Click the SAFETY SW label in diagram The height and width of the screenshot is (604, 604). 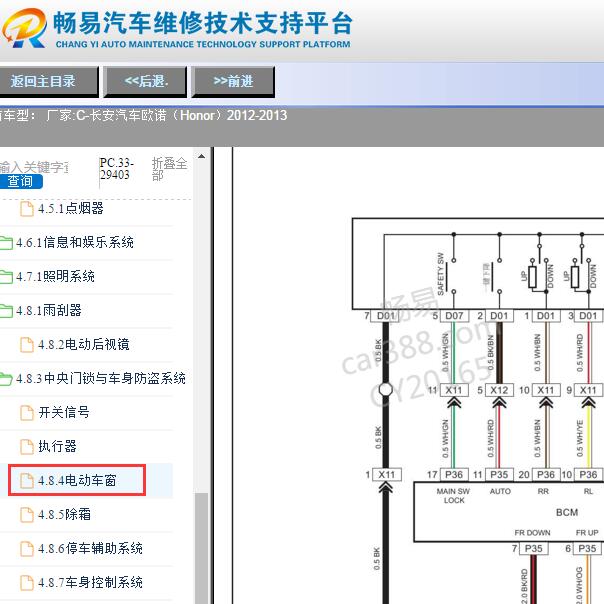coord(441,273)
